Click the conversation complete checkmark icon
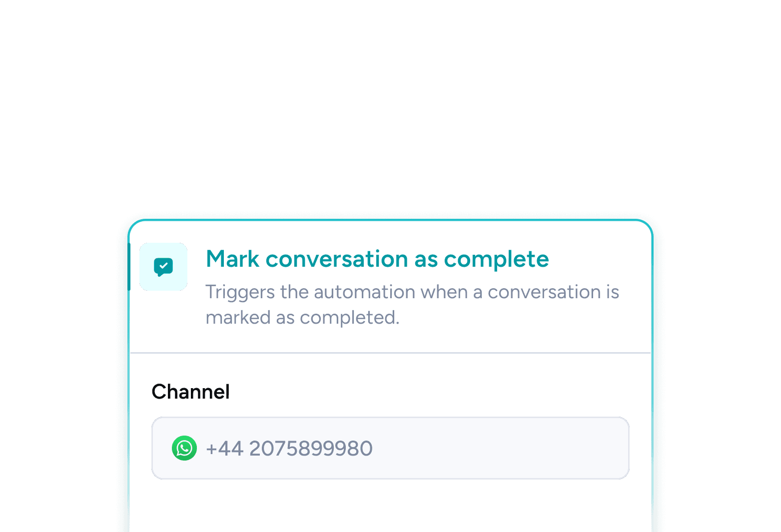 click(x=163, y=267)
